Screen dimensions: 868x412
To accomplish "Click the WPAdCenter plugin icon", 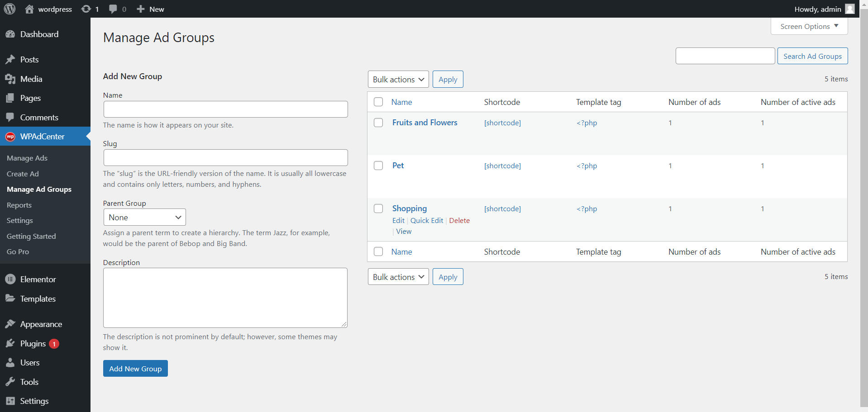I will click(10, 136).
